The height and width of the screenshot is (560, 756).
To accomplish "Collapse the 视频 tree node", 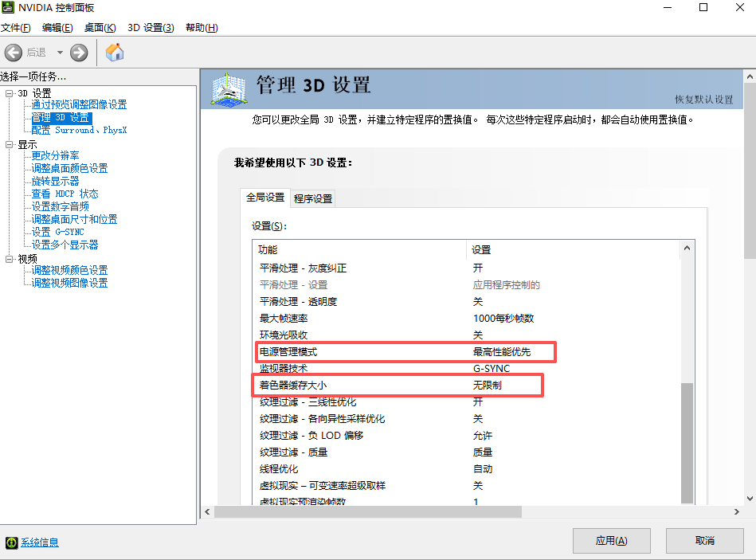I will (10, 259).
